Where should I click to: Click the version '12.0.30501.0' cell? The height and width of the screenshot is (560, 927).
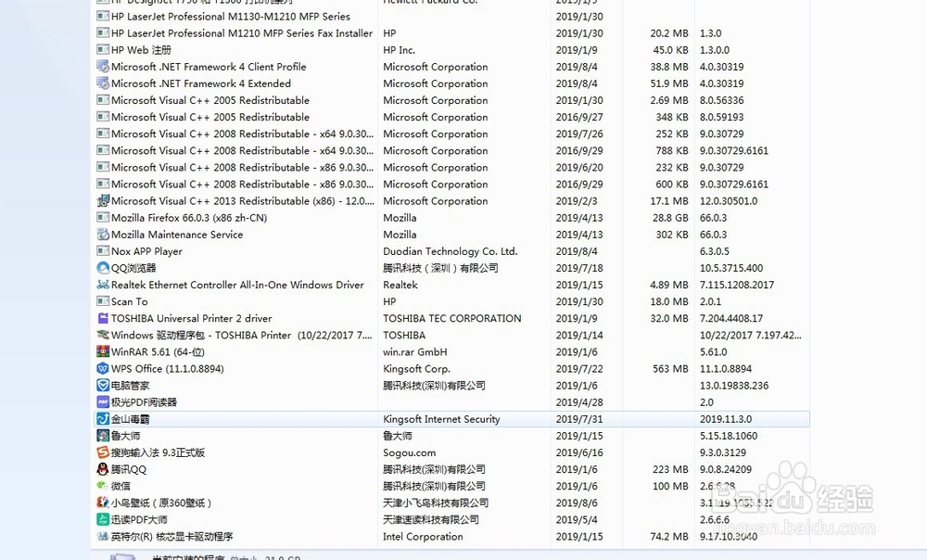pyautogui.click(x=729, y=201)
